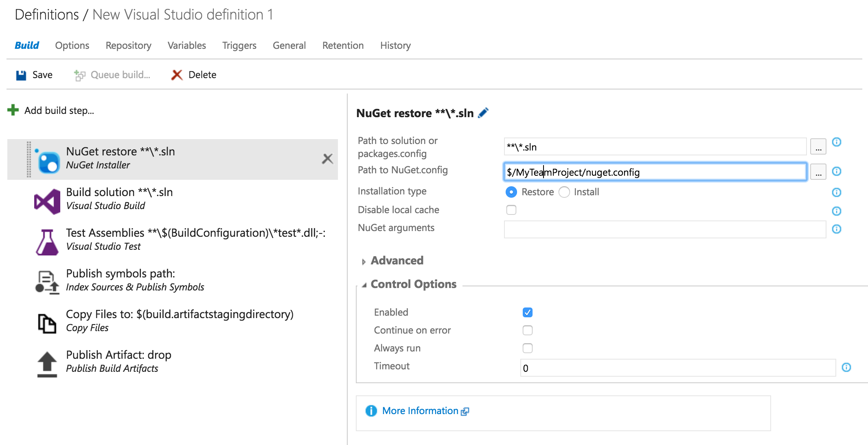Image resolution: width=868 pixels, height=445 pixels.
Task: Select the Visual Studio Build step icon
Action: [x=47, y=201]
